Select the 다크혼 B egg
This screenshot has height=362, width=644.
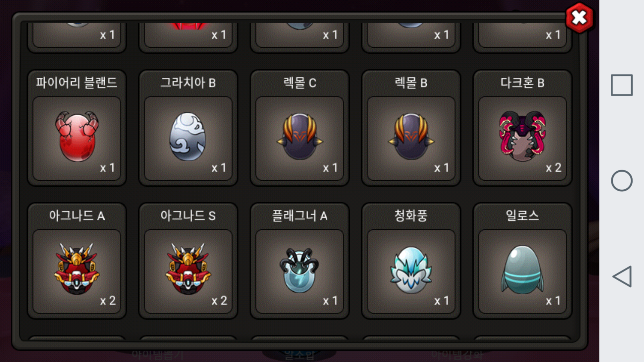click(x=522, y=136)
